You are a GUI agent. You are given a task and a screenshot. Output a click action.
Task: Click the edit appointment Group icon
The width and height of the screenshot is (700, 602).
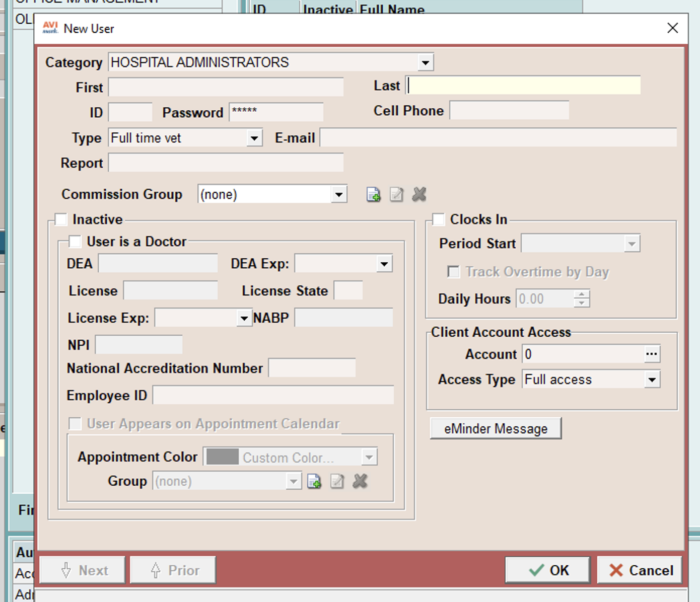coord(337,481)
